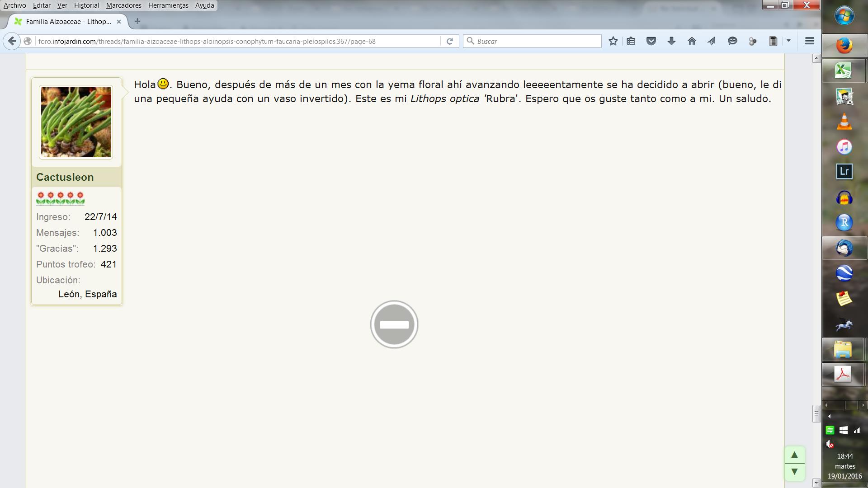Launch Lightroom from the taskbar
Screen dimensions: 868x488
[x=844, y=172]
